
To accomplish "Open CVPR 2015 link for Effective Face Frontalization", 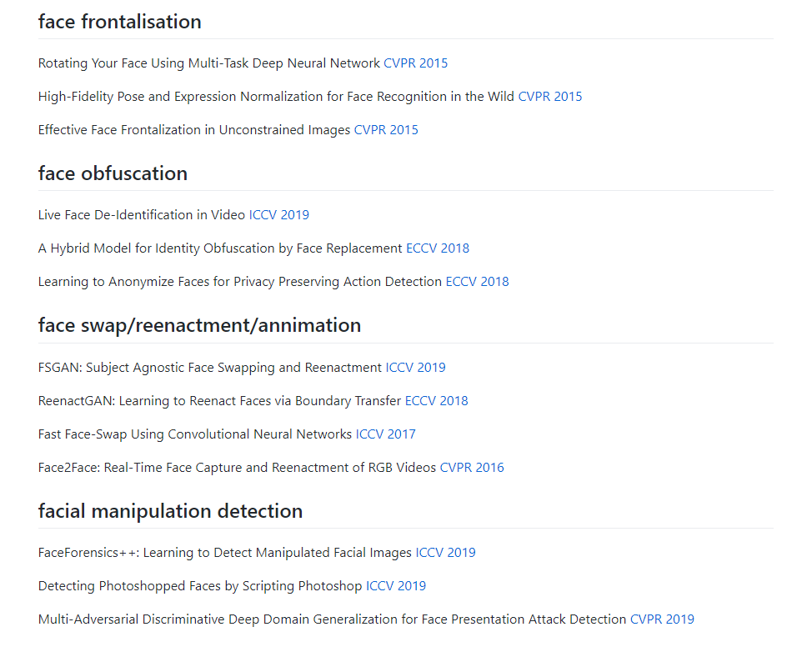I will pyautogui.click(x=386, y=130).
